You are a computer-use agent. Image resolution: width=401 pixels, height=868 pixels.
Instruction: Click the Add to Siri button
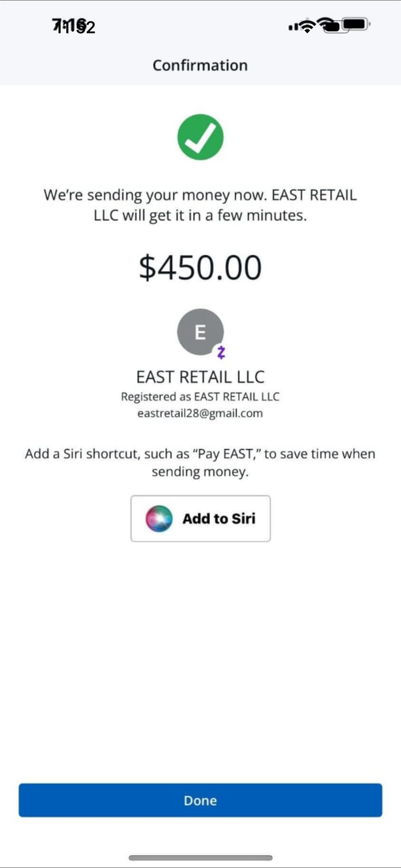(x=200, y=519)
